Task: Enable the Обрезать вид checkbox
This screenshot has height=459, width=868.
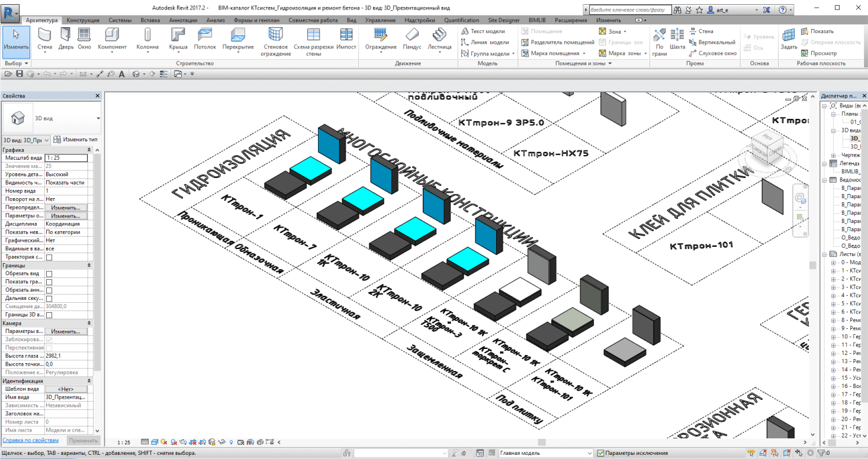Action: point(49,274)
